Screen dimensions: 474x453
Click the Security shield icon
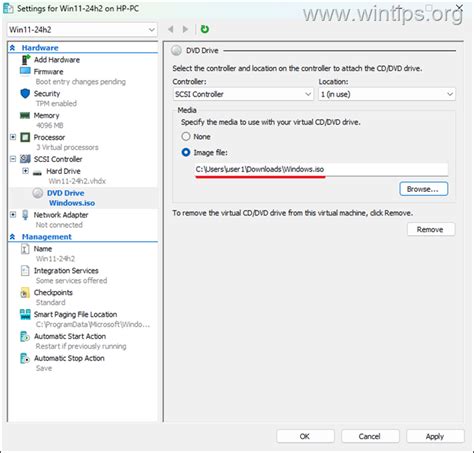pyautogui.click(x=25, y=94)
